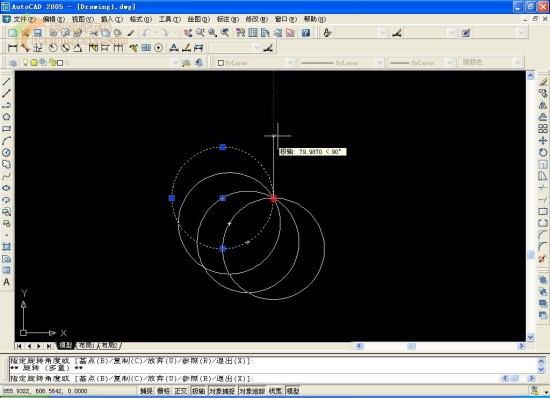Click the Save icon in standard toolbar

click(x=38, y=33)
